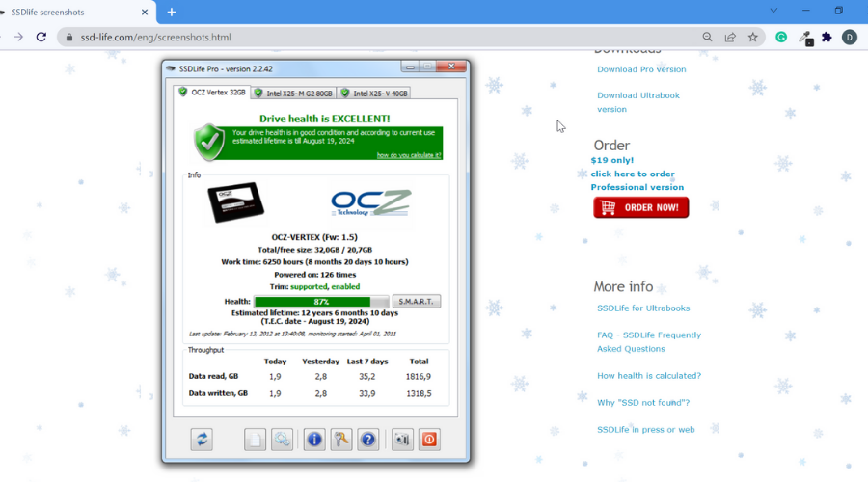This screenshot has width=868, height=482.
Task: Open FAQ - SSDLife Frequently Asked Questions link
Action: tap(649, 342)
